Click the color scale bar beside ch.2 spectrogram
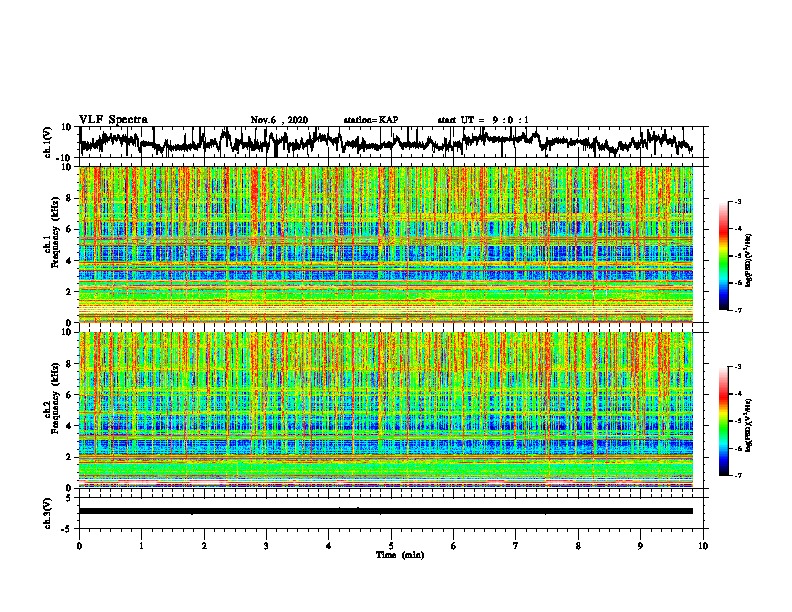792x612 pixels. (723, 421)
